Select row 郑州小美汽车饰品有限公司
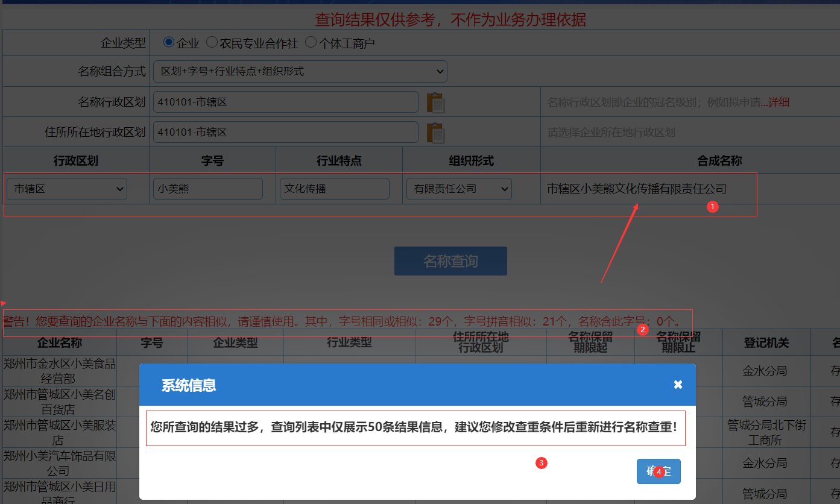The image size is (840, 504). tap(60, 463)
